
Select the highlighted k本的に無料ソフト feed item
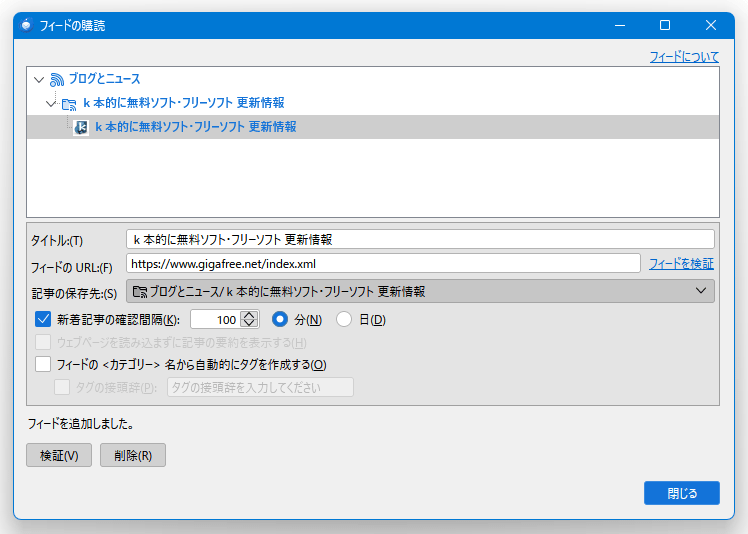[373, 127]
